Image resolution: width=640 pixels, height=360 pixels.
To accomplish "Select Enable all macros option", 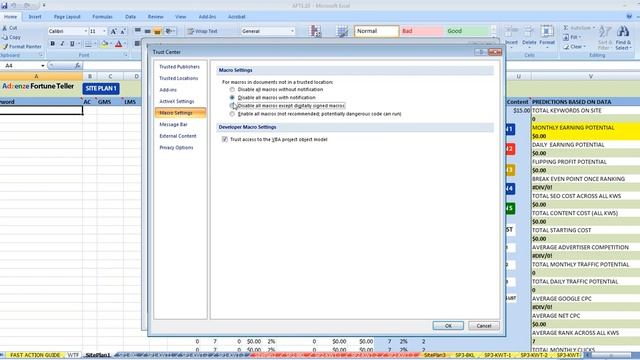I will (x=232, y=114).
